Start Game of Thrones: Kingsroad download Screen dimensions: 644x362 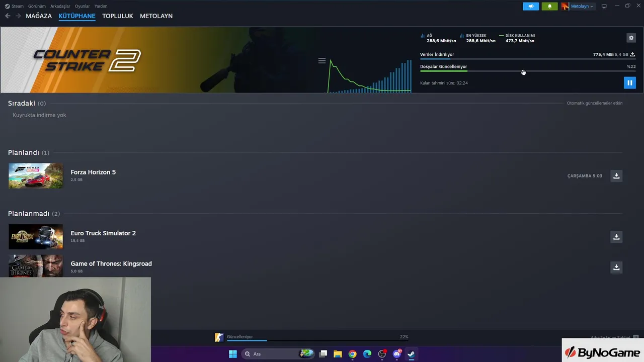(x=616, y=267)
